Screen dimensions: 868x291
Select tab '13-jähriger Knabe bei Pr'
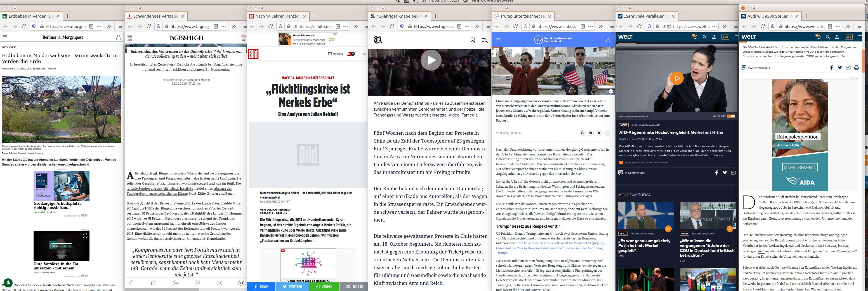tap(399, 16)
